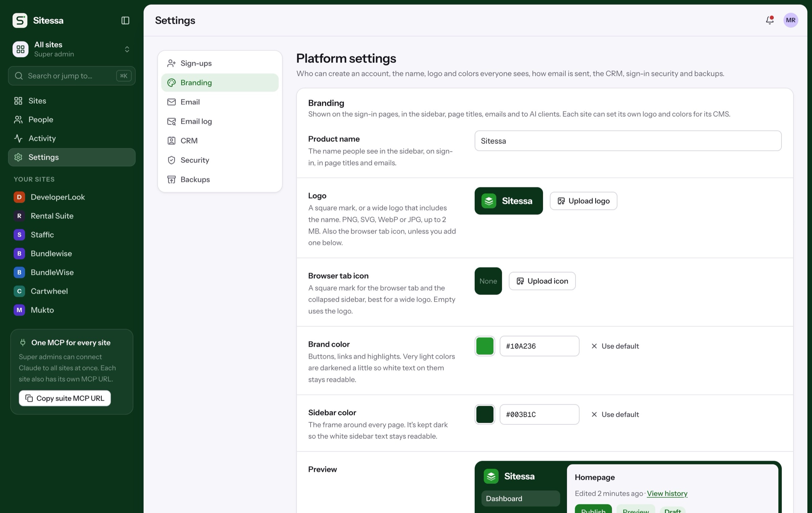
Task: Click the Sitessa logo mark in sidebar
Action: point(20,20)
